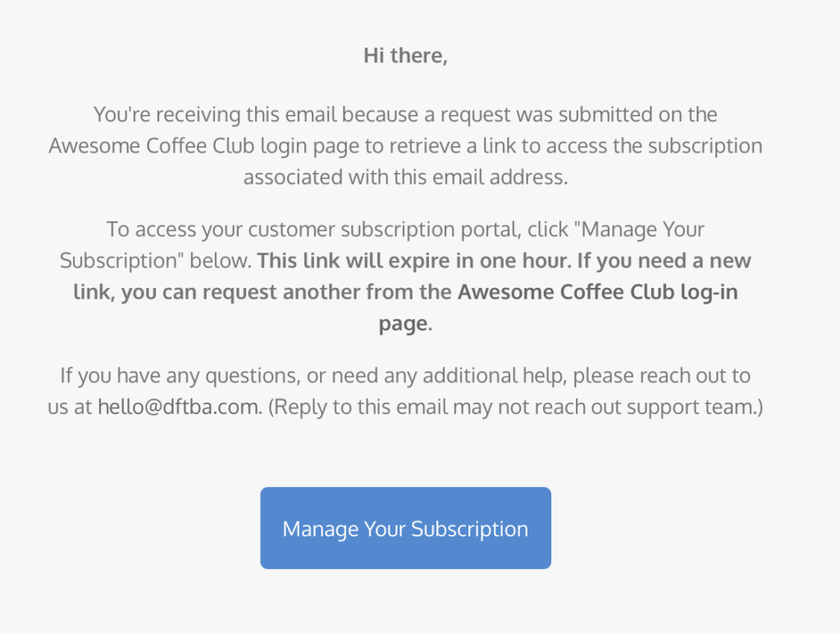Click the Manage Your Subscription button
The height and width of the screenshot is (634, 840).
pyautogui.click(x=405, y=528)
